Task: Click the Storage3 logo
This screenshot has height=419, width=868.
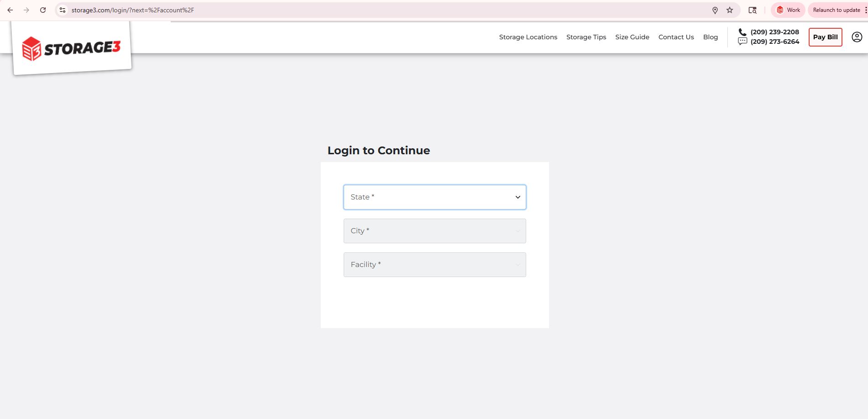Action: point(72,48)
